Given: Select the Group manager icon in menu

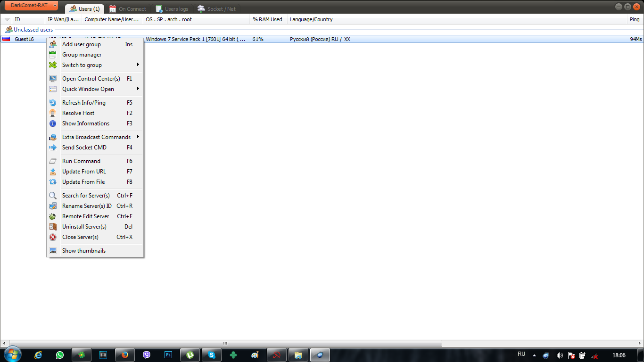Looking at the screenshot, I should [x=53, y=55].
